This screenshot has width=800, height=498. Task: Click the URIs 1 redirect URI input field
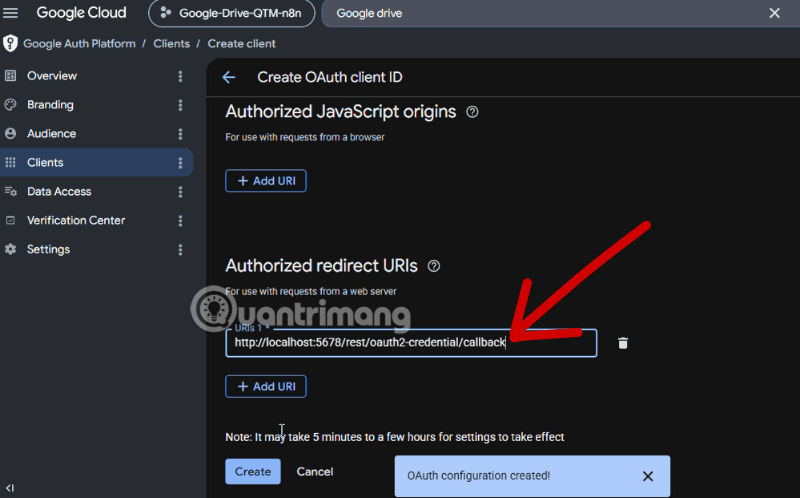(x=411, y=343)
